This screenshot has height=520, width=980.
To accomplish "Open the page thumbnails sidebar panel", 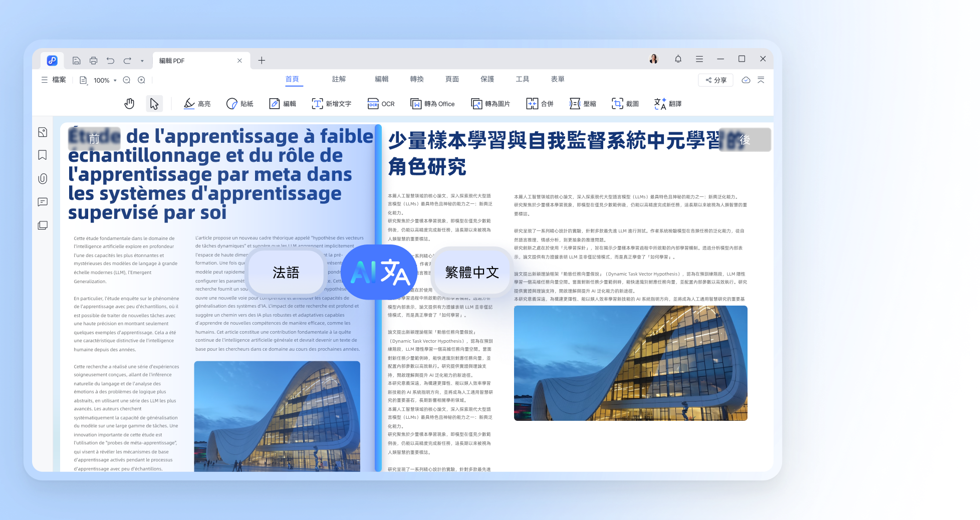I will (43, 132).
